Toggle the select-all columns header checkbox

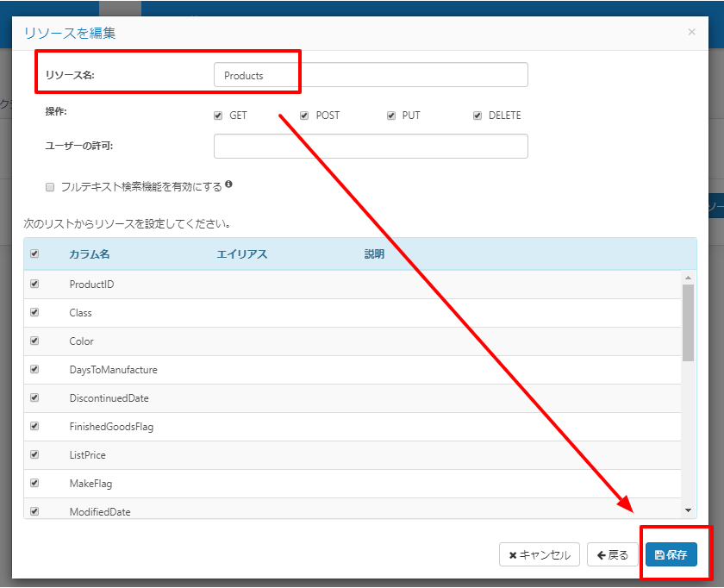click(34, 253)
